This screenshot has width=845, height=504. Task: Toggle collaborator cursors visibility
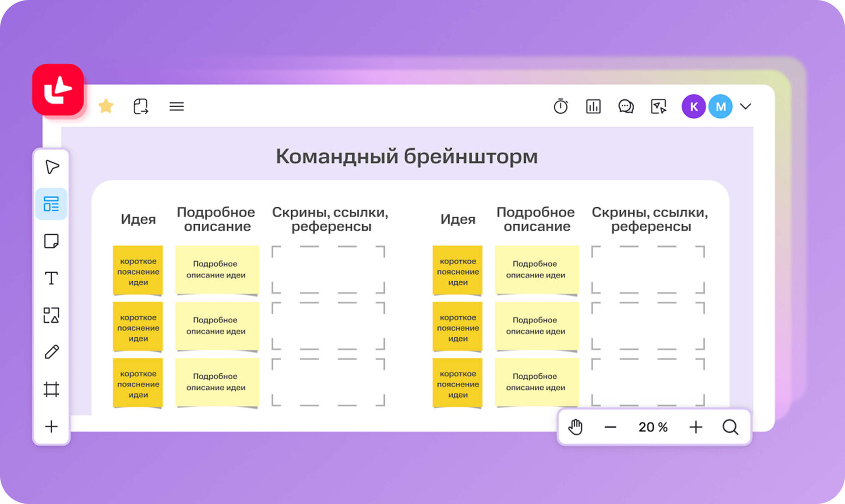pos(658,106)
